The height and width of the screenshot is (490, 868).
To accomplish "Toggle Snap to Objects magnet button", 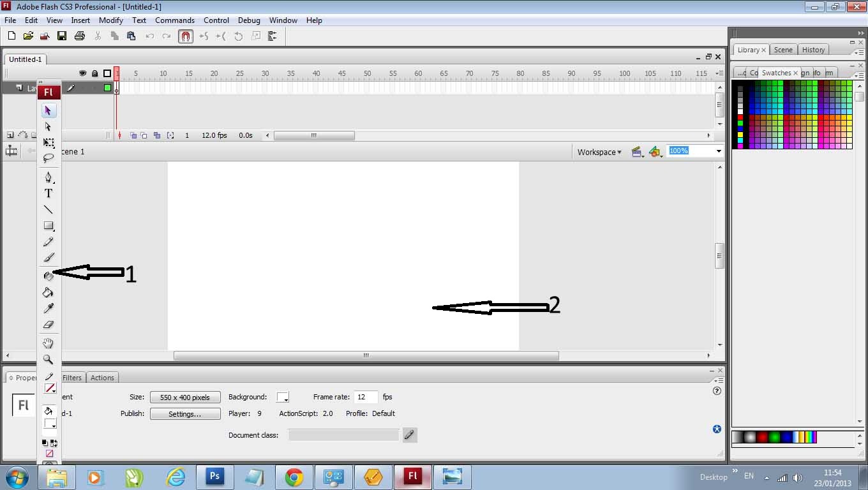I will point(186,36).
